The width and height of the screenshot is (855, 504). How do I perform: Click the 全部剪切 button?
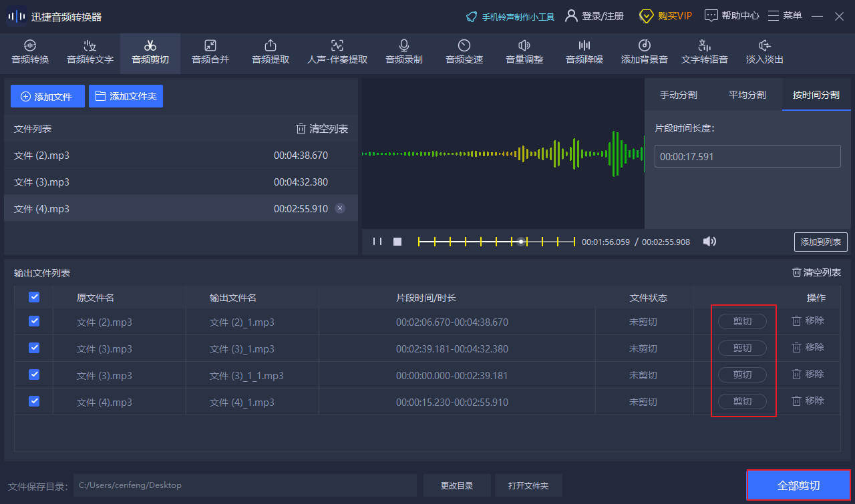(x=798, y=485)
